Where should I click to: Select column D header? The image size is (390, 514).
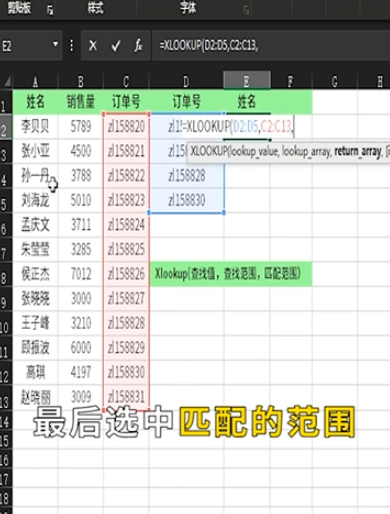(186, 81)
